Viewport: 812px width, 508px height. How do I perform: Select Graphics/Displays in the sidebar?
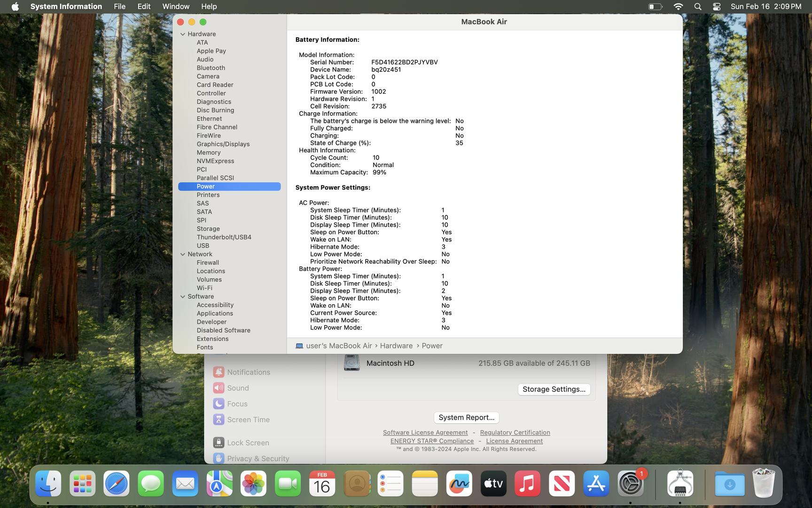(223, 144)
